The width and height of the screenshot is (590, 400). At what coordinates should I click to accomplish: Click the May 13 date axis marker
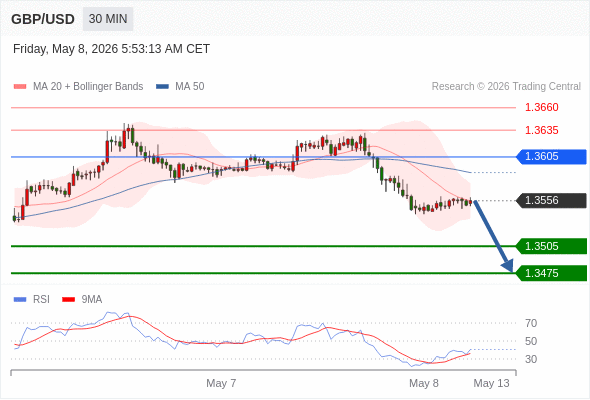click(491, 383)
